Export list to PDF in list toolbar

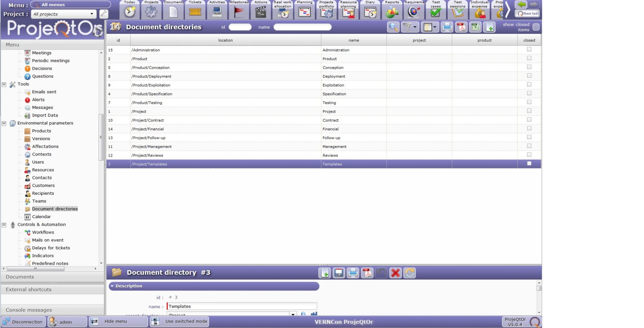coord(461,27)
